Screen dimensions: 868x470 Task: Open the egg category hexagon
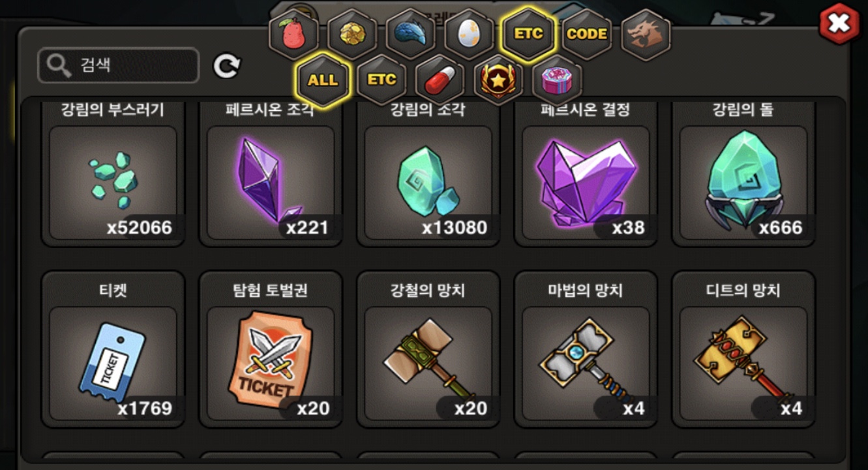(470, 35)
